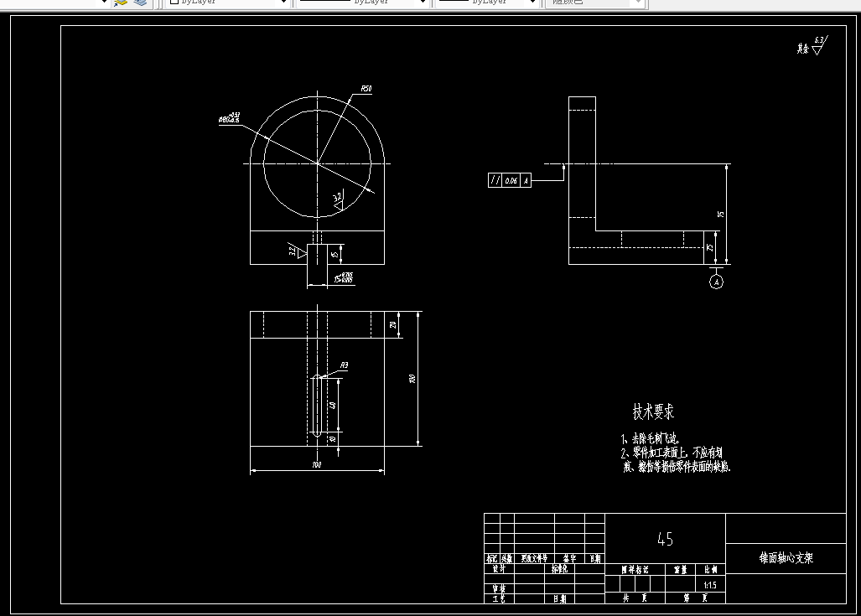Select the 其余 text at top right
This screenshot has height=616, width=861.
pyautogui.click(x=803, y=49)
